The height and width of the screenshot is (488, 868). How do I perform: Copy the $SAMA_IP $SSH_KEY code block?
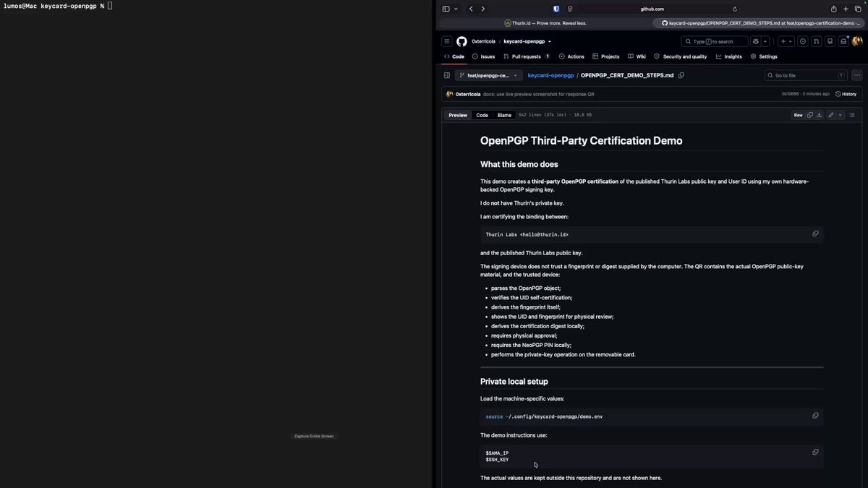click(815, 453)
